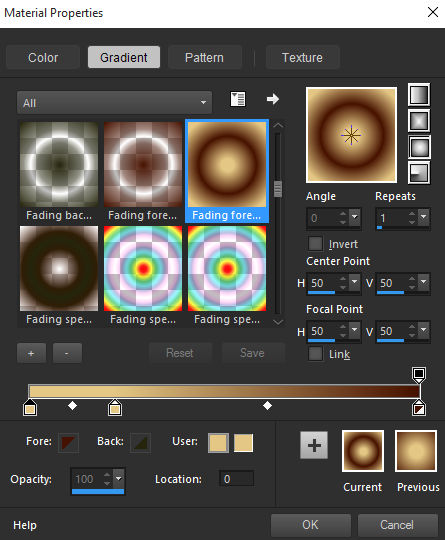Select the radial gradient style icon
Screen dimensions: 445x540
pyautogui.click(x=419, y=173)
